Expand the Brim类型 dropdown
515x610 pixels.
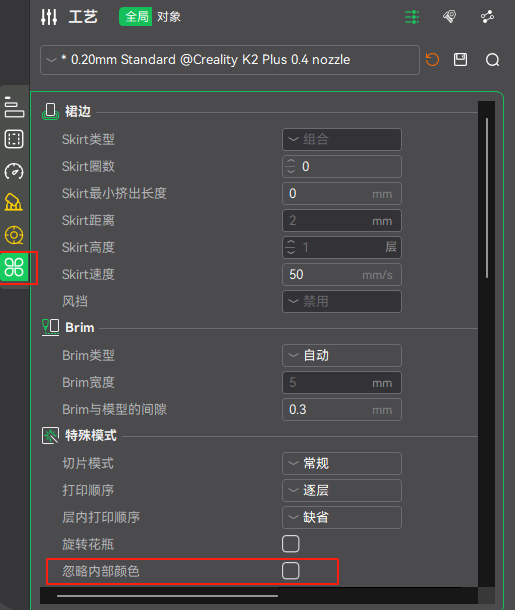(x=342, y=356)
